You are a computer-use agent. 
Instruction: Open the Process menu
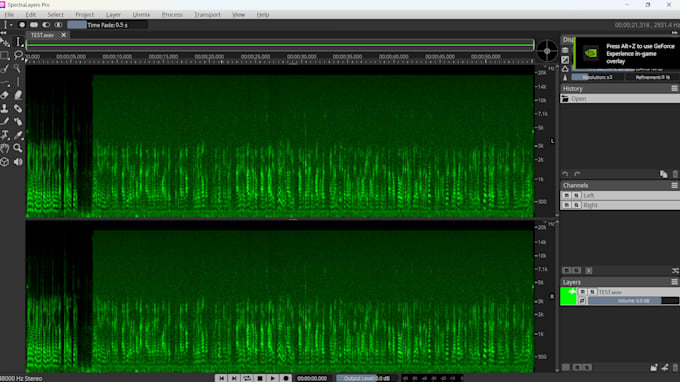[x=172, y=14]
